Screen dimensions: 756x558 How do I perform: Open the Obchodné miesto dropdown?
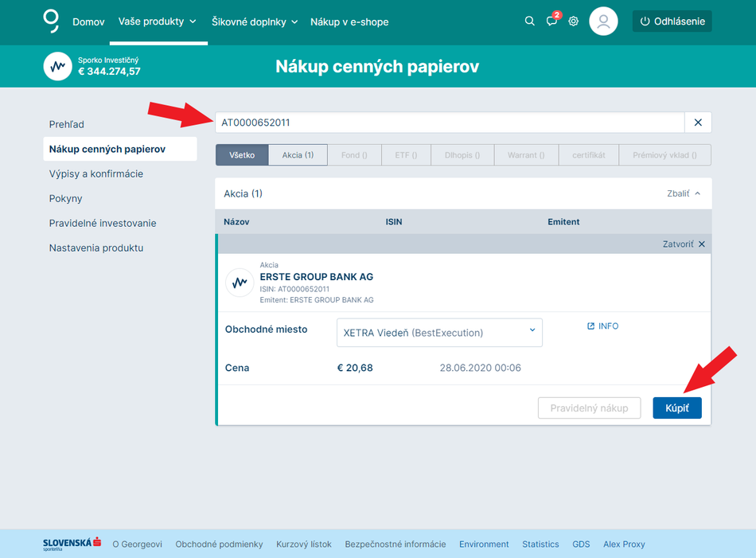click(439, 332)
